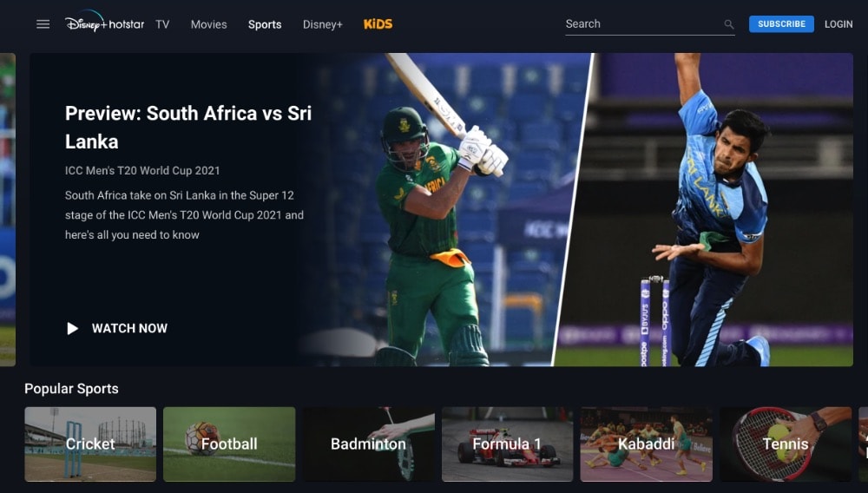Click the Login link
Viewport: 868px width, 493px height.
point(838,24)
